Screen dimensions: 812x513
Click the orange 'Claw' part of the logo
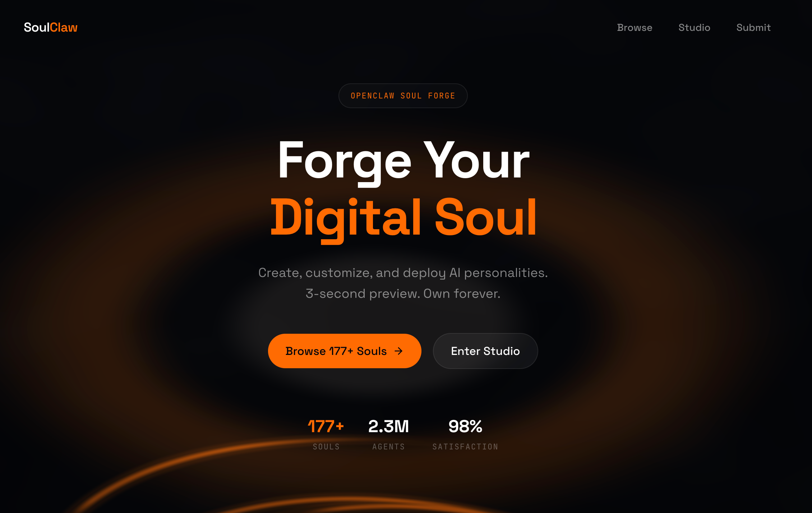click(x=64, y=27)
